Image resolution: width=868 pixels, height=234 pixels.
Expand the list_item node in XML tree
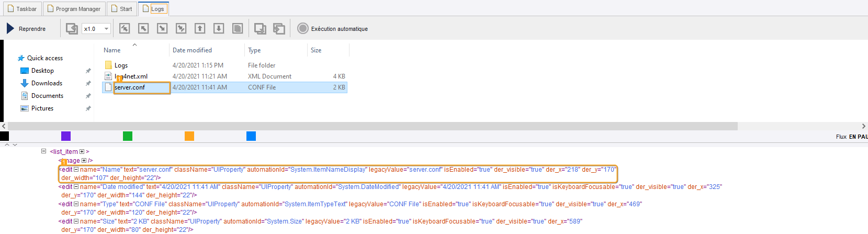coord(82,152)
